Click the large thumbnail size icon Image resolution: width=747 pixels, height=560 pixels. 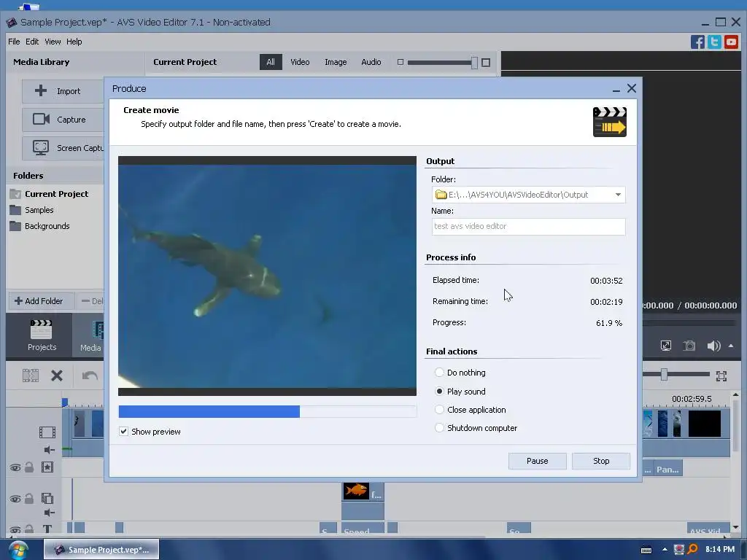coord(486,63)
